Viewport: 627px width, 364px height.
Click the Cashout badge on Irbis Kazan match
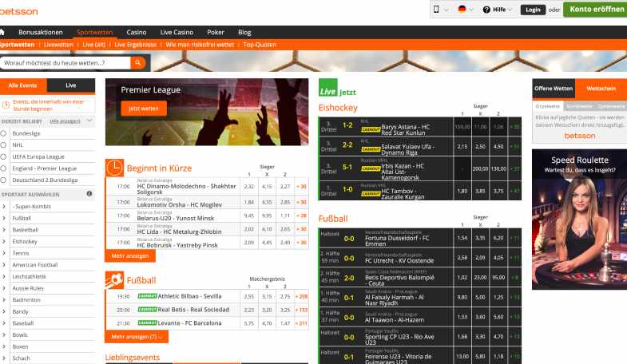(371, 168)
